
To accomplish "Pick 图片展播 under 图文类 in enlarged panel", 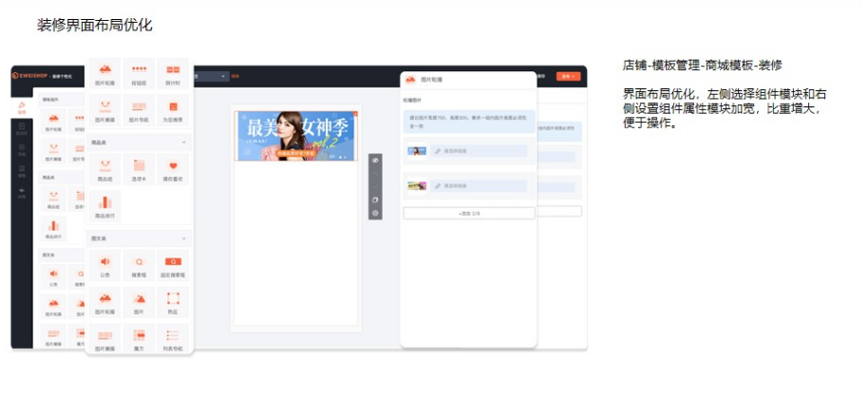I will [x=105, y=339].
